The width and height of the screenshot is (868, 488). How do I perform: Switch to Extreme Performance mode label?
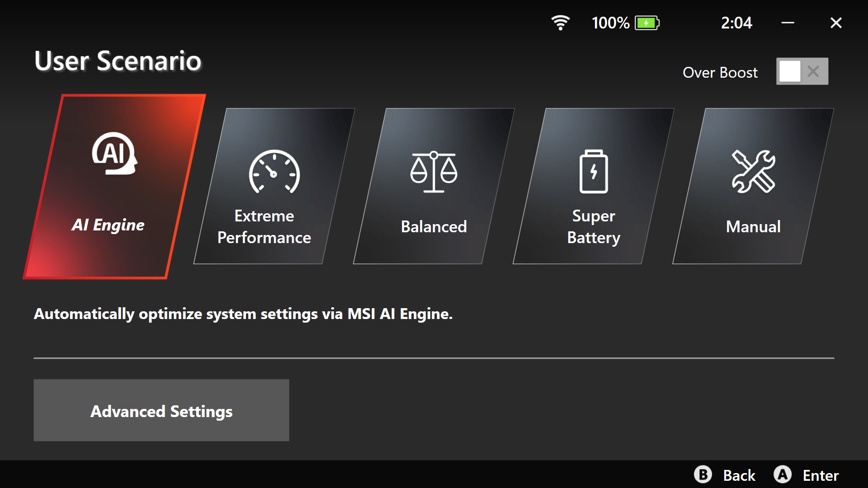click(264, 227)
